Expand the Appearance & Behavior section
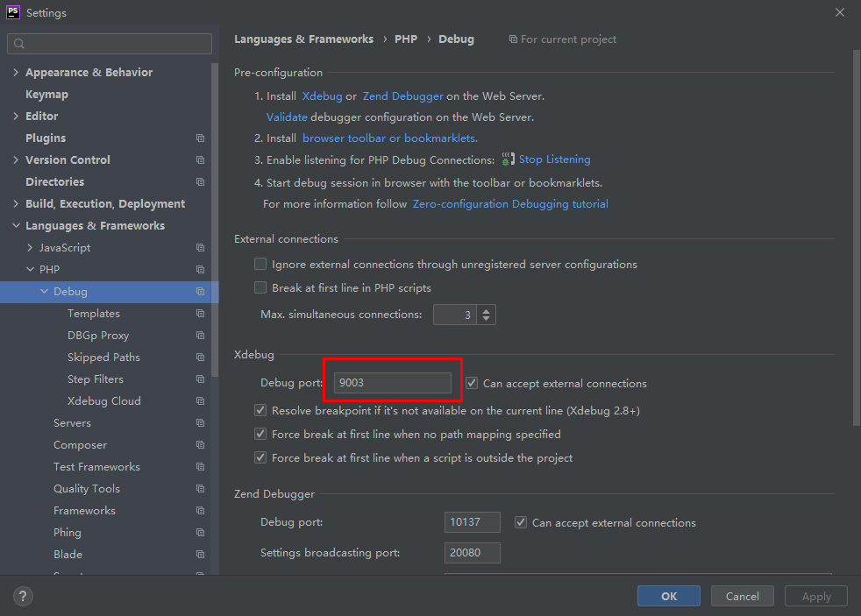This screenshot has height=616, width=861. [x=16, y=73]
